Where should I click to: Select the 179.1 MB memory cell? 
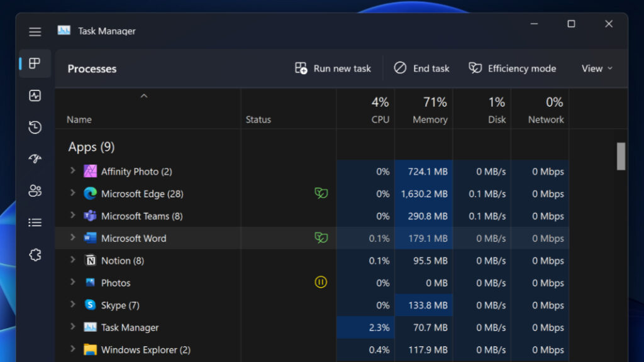(424, 238)
